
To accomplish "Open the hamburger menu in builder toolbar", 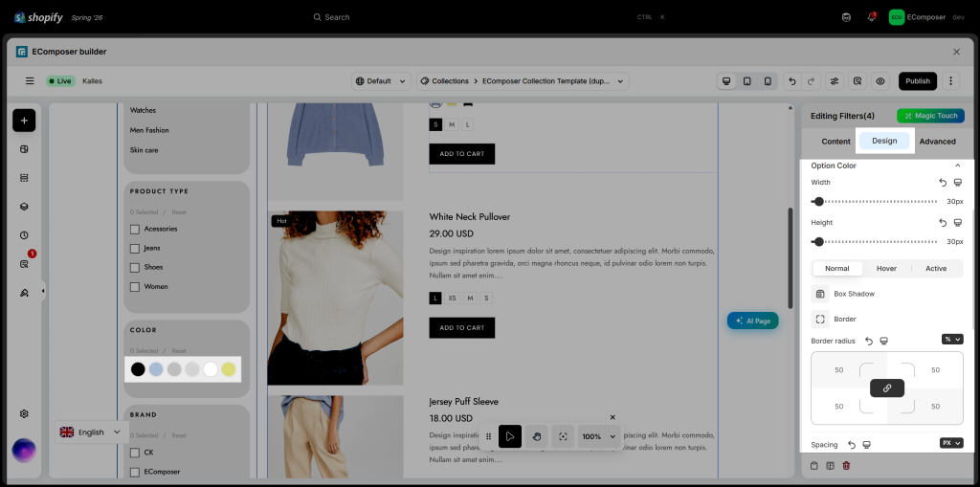I will (x=30, y=80).
